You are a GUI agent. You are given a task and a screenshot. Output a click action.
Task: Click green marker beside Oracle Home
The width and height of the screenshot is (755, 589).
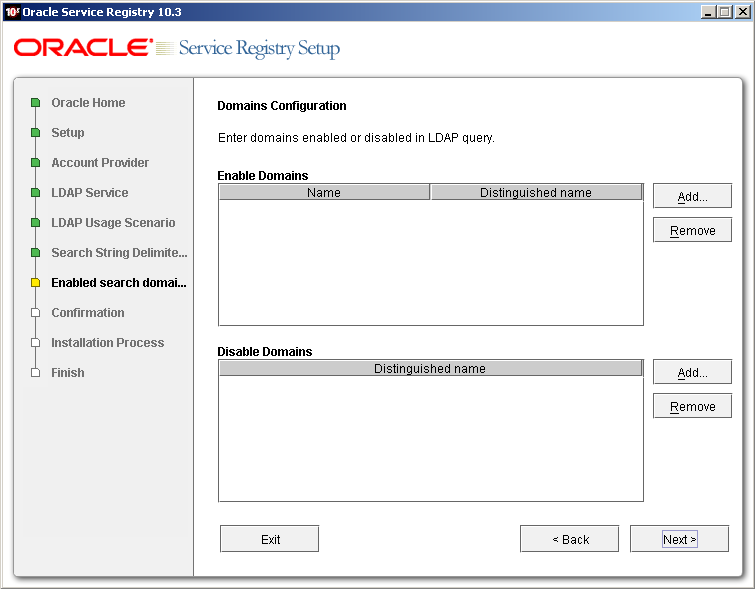[35, 103]
